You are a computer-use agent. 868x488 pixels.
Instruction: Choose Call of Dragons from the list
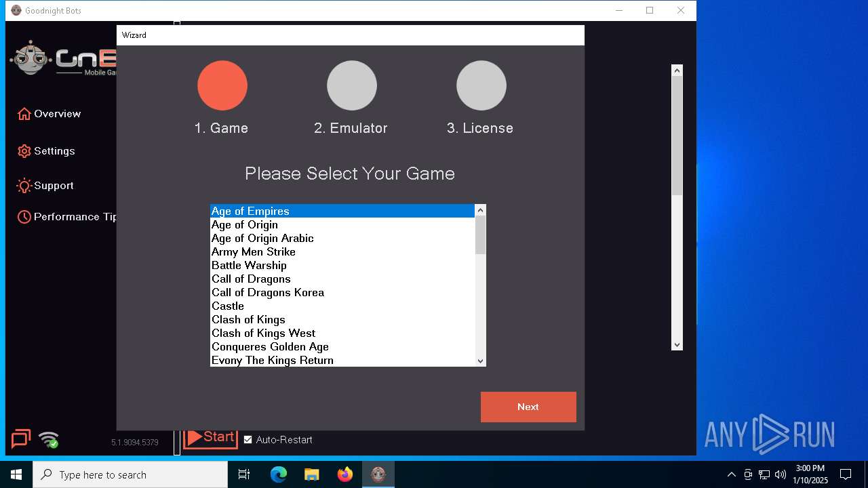click(x=342, y=279)
